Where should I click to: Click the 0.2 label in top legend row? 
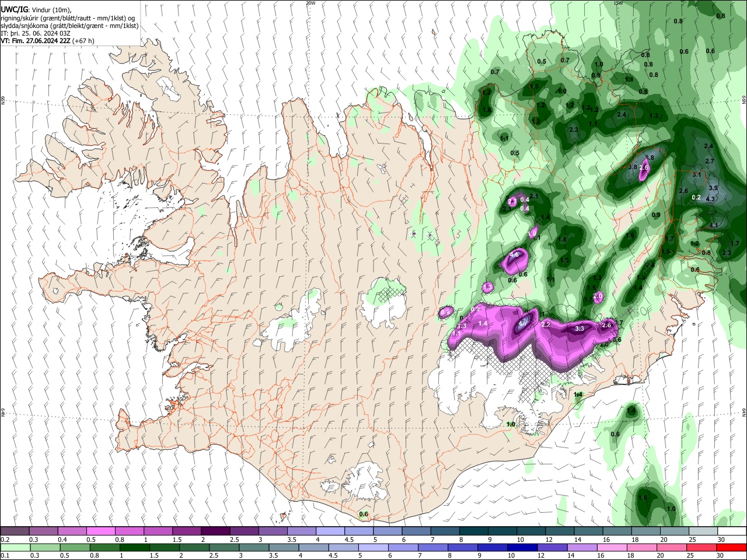[5, 540]
